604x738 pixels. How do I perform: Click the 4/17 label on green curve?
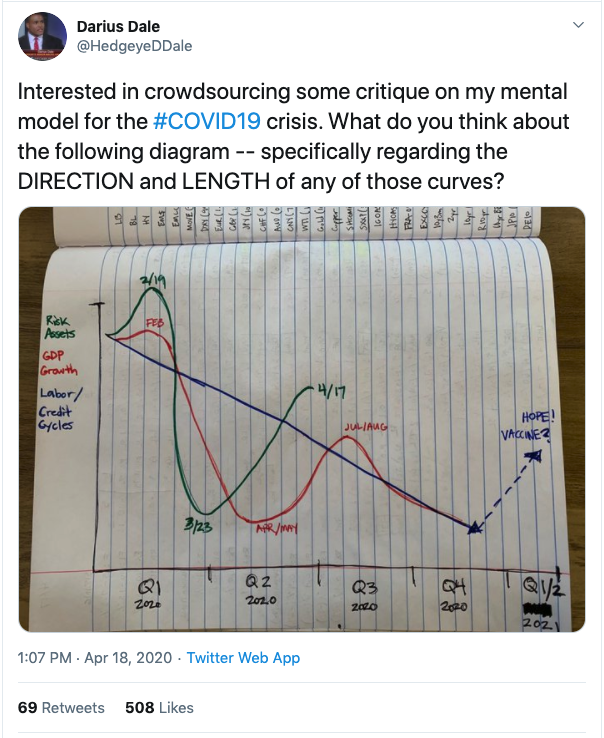331,391
